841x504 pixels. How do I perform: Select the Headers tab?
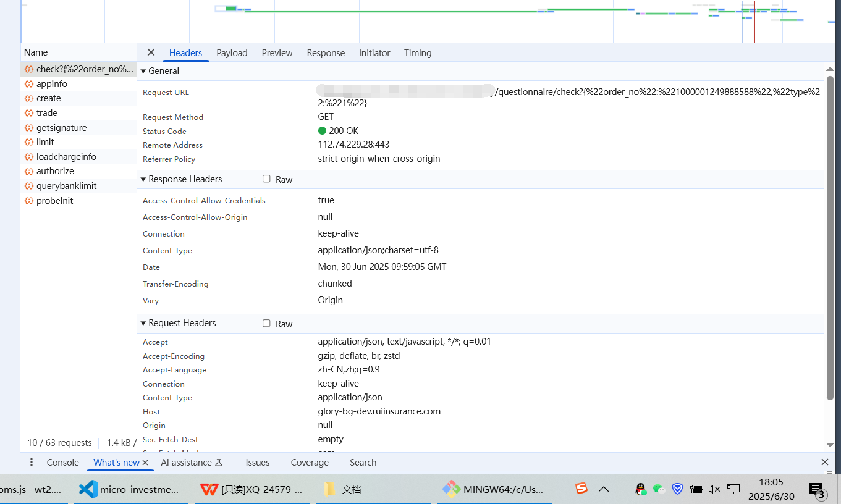pyautogui.click(x=185, y=53)
